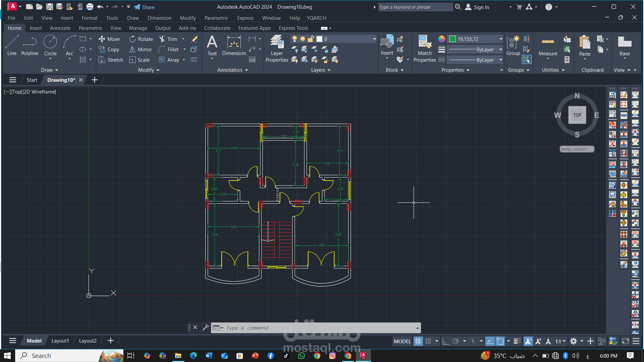This screenshot has width=644, height=362.
Task: Open the layer dropdown showing 0
Action: click(x=334, y=39)
